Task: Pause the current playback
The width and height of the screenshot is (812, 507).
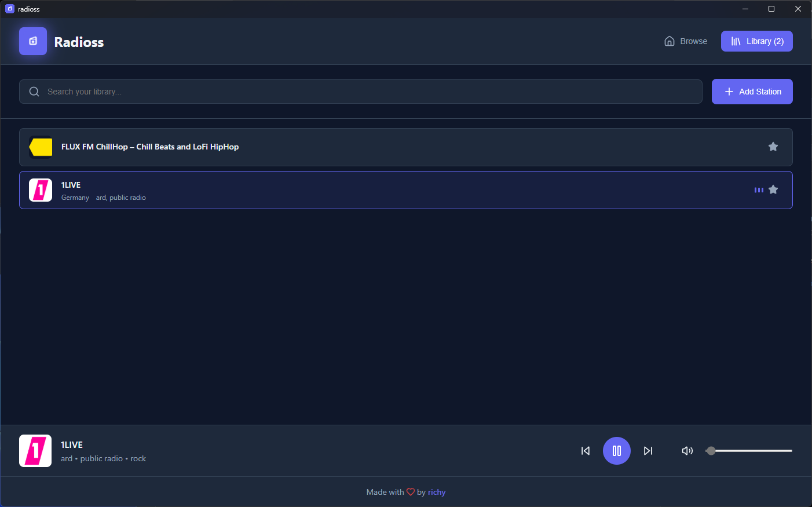Action: (617, 451)
